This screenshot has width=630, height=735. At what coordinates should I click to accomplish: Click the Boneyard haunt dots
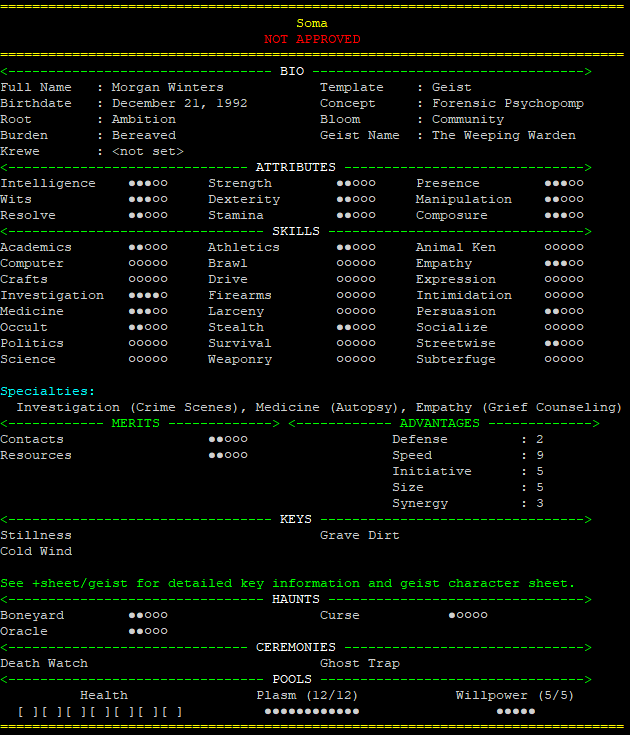point(148,615)
